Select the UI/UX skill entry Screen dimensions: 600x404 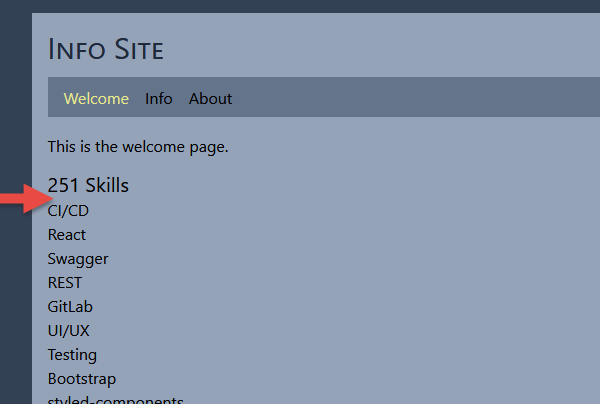(x=69, y=330)
